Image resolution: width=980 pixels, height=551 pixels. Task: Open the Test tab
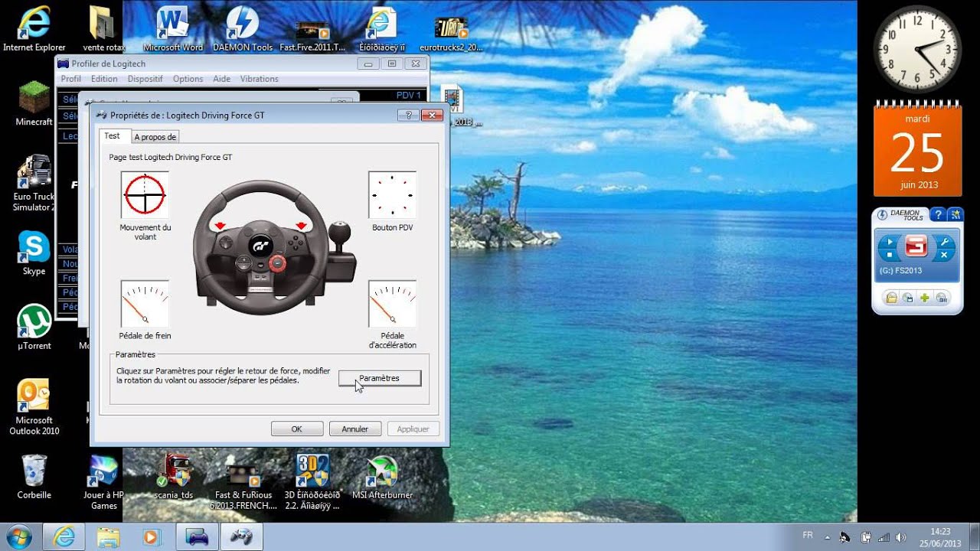click(x=113, y=136)
